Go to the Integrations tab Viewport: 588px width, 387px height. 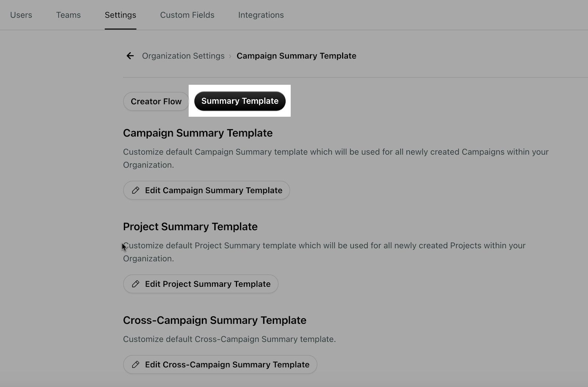[261, 15]
